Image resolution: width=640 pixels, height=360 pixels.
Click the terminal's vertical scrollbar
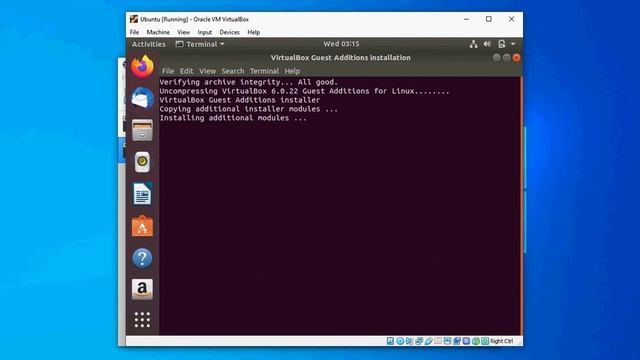(x=521, y=206)
